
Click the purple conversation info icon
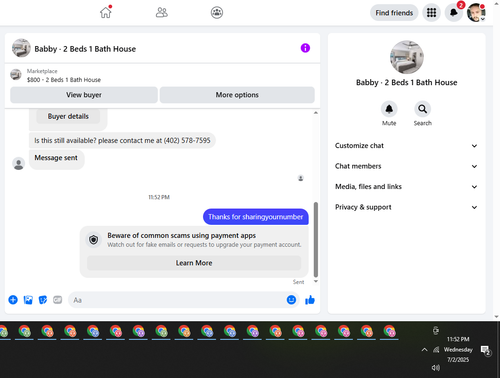click(x=305, y=48)
